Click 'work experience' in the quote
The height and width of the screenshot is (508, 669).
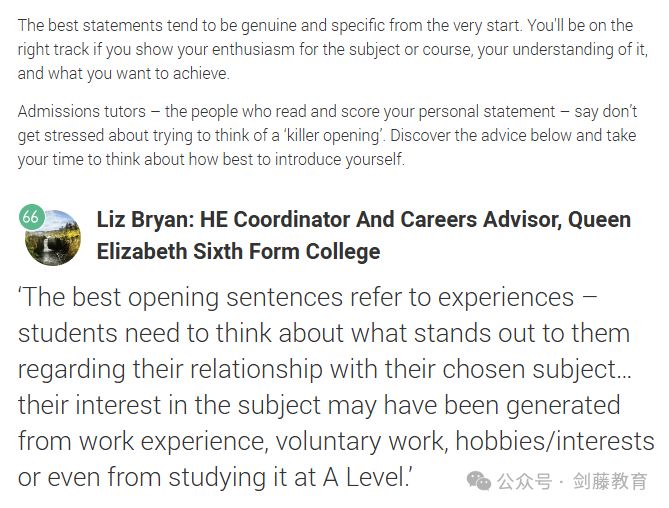point(173,441)
